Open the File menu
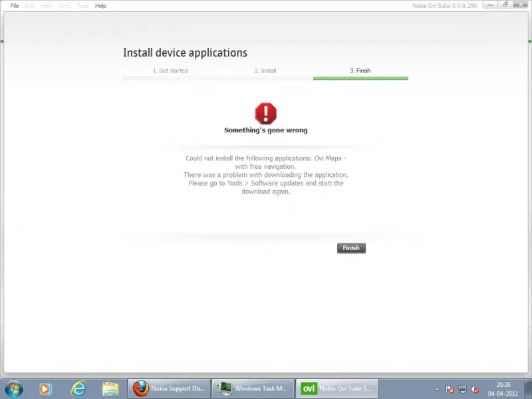 pos(15,6)
